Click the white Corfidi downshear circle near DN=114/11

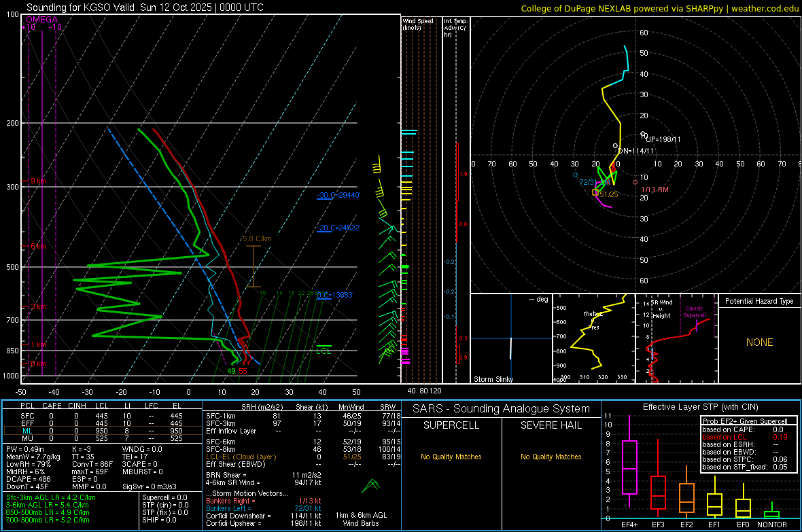point(615,146)
